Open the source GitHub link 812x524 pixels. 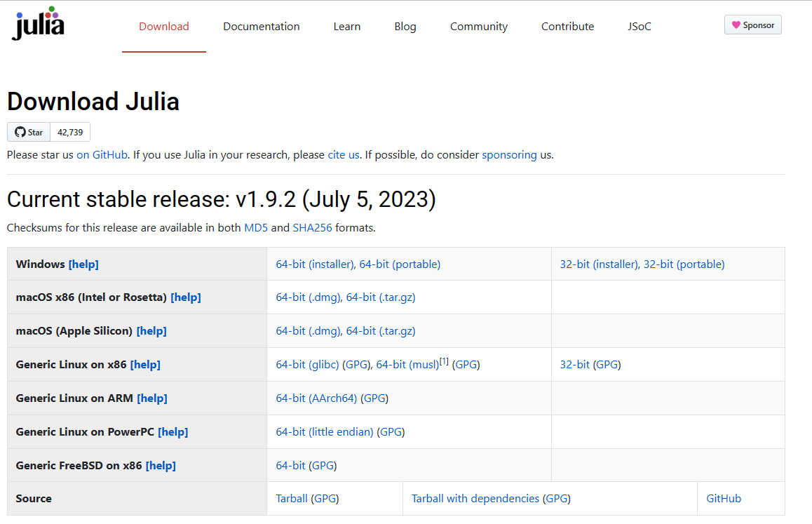click(x=724, y=499)
